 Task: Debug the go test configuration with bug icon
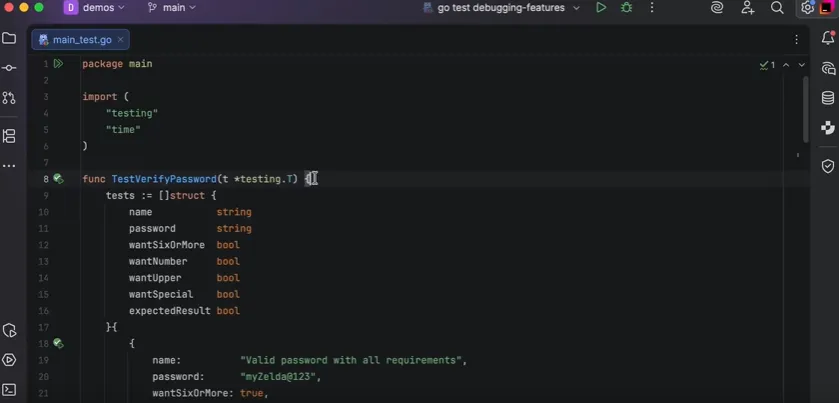click(x=626, y=7)
